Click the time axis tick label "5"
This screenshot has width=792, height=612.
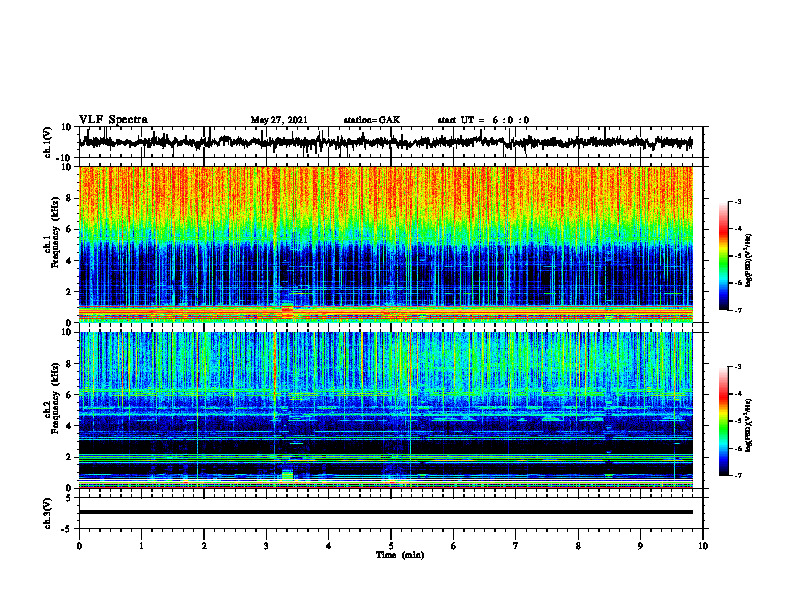pyautogui.click(x=391, y=546)
